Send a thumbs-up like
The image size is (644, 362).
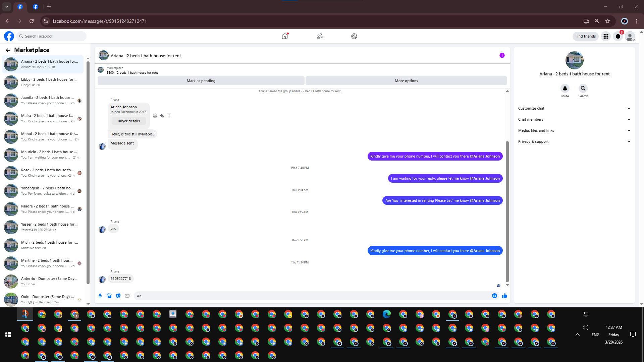coord(504,296)
